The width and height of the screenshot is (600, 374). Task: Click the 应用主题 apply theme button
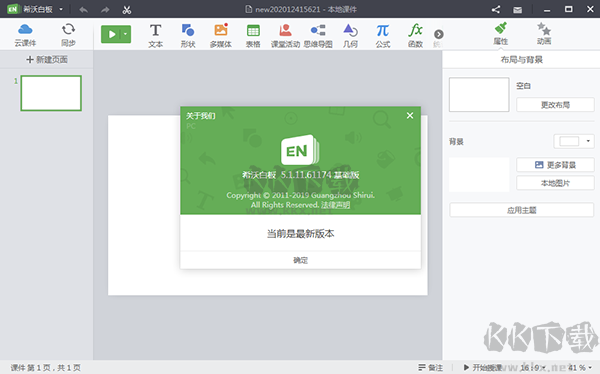[x=522, y=210]
